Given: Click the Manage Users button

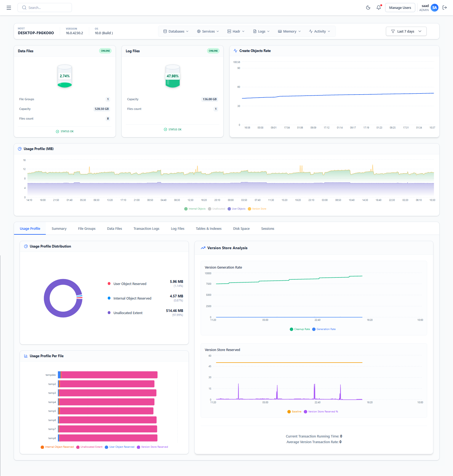Looking at the screenshot, I should click(x=400, y=8).
